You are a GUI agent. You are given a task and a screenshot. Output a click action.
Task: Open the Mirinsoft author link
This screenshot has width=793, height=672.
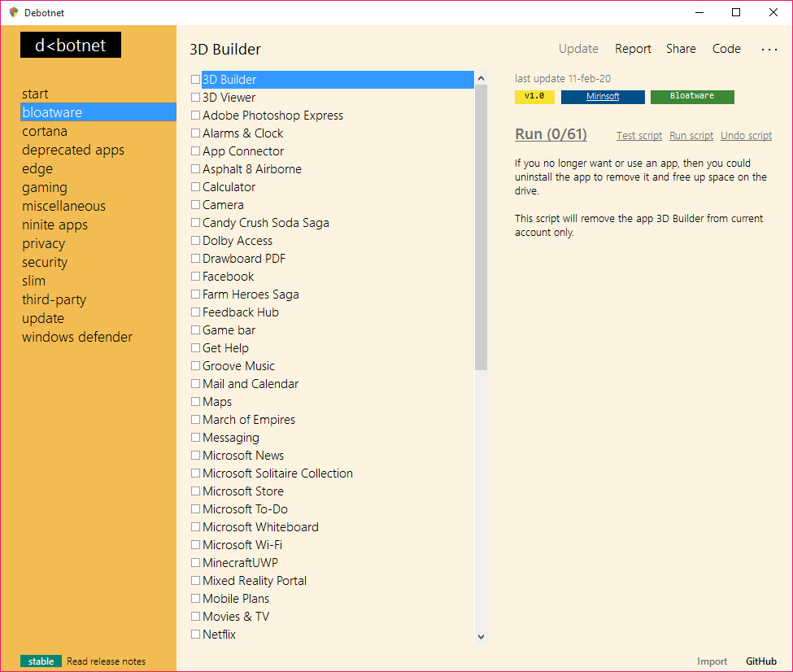[603, 97]
